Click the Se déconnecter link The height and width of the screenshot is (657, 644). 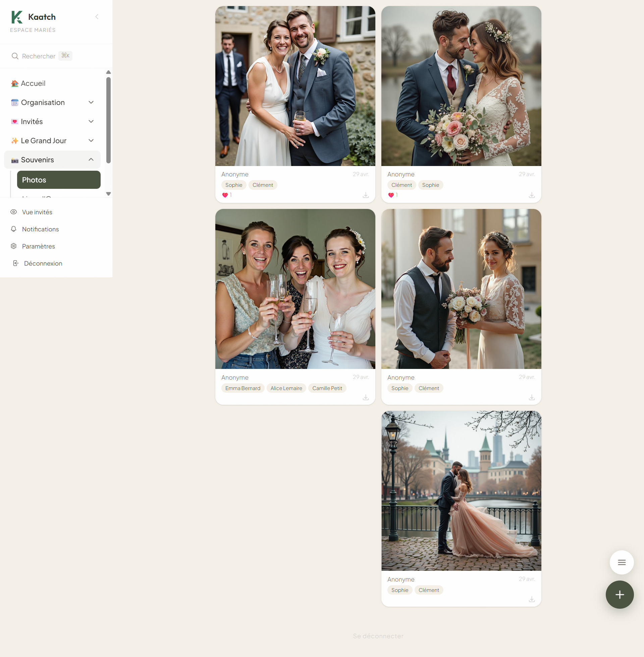pyautogui.click(x=378, y=636)
